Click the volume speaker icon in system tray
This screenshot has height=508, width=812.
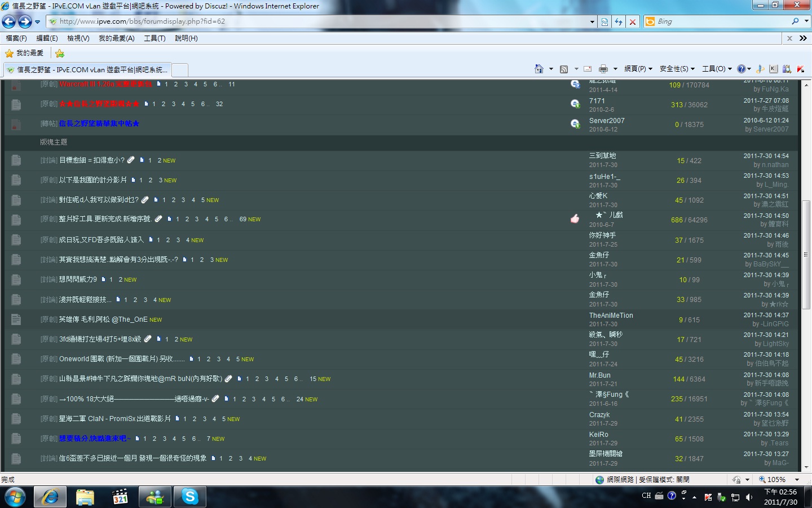[749, 497]
